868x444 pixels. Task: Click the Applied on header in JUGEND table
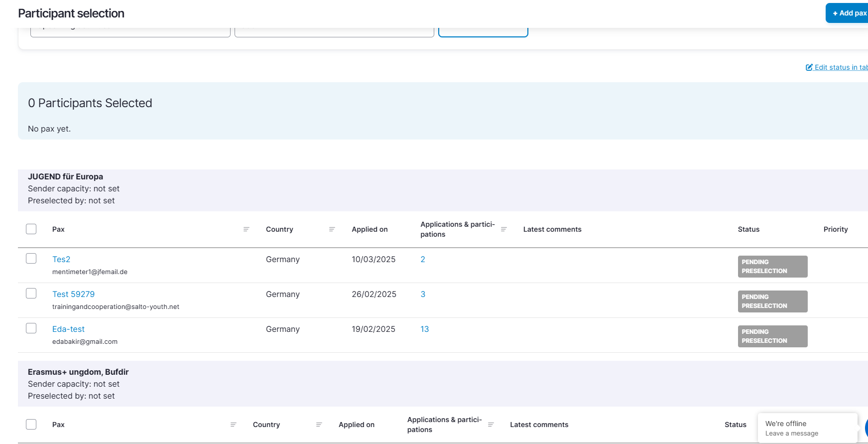tap(370, 229)
